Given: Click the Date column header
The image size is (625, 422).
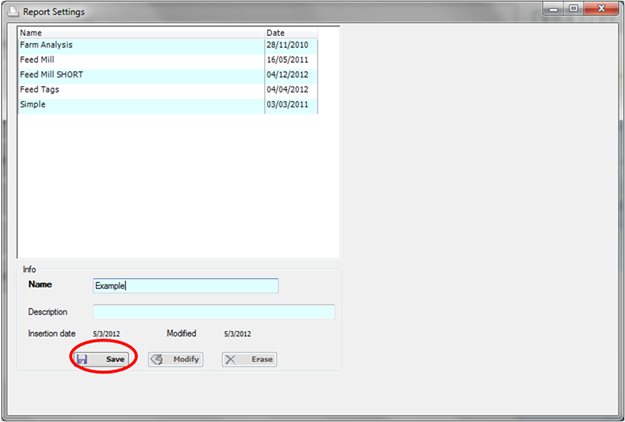Looking at the screenshot, I should (291, 33).
